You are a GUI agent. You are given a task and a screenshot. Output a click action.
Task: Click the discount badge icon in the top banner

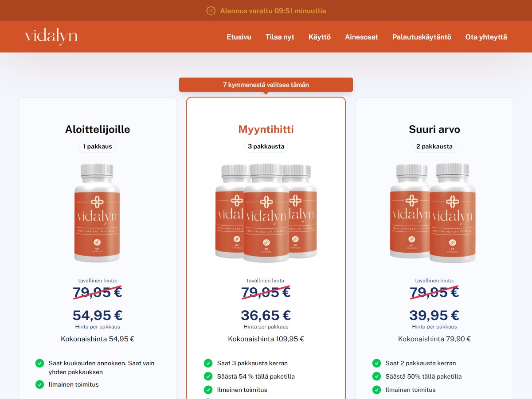[211, 11]
